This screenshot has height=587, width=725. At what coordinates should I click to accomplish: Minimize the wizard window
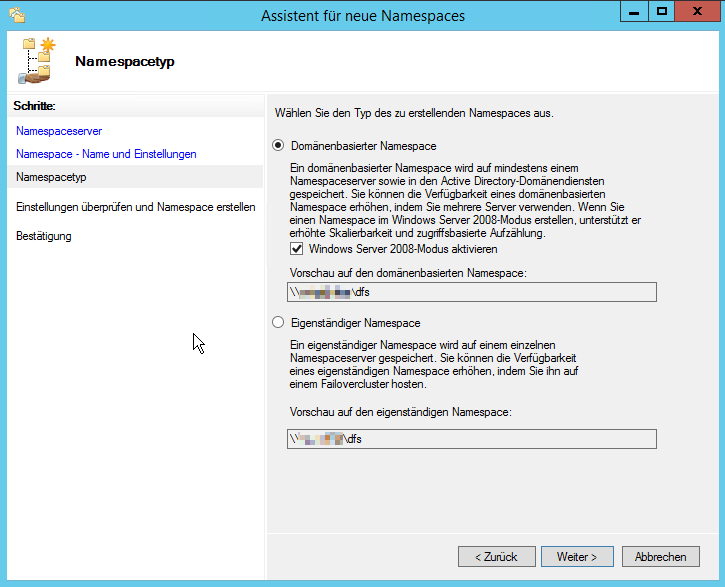(x=634, y=13)
